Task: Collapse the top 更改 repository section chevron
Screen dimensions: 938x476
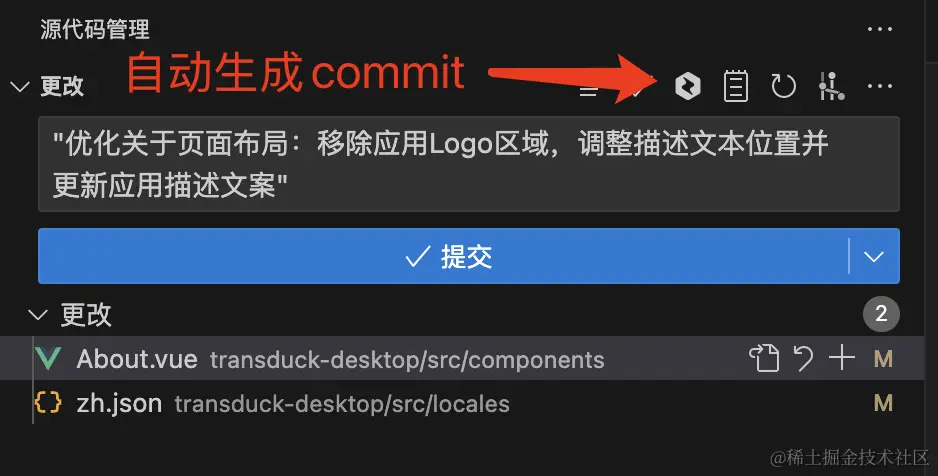Action: click(x=20, y=87)
